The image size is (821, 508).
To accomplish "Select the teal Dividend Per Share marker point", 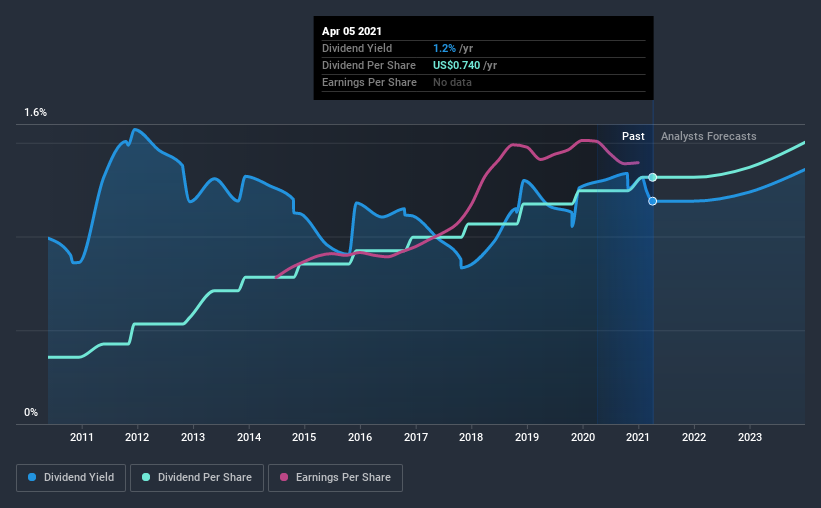I will 652,178.
